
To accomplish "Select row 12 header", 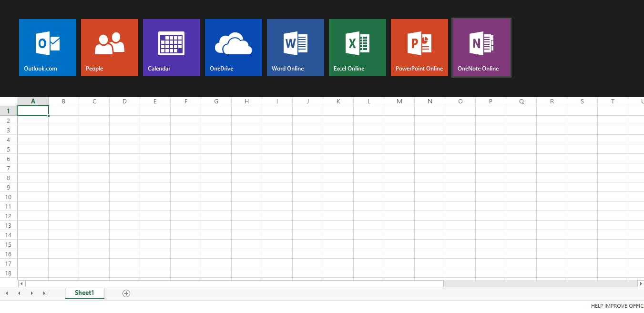I will tap(9, 216).
